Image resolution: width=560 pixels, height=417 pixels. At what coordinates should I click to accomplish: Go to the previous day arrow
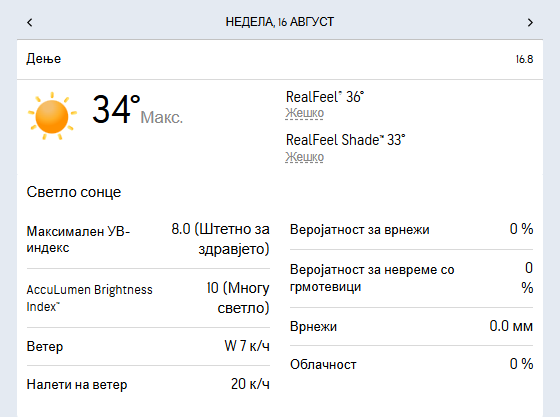30,22
